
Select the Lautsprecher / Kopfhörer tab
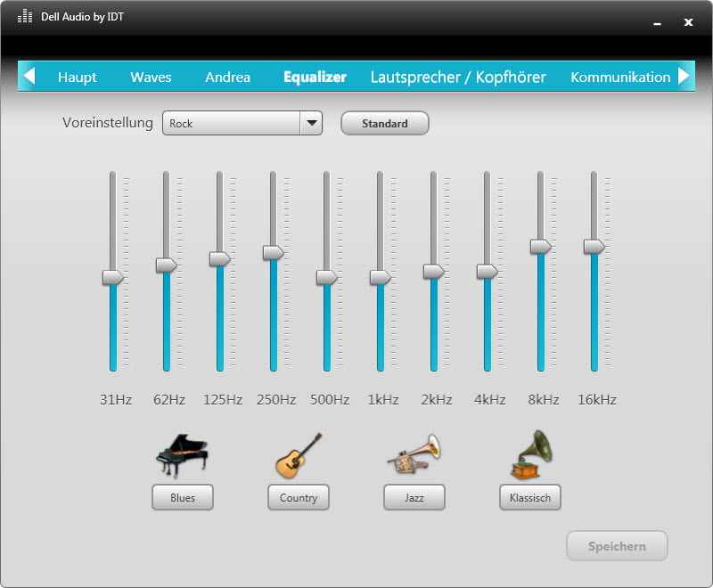click(458, 77)
